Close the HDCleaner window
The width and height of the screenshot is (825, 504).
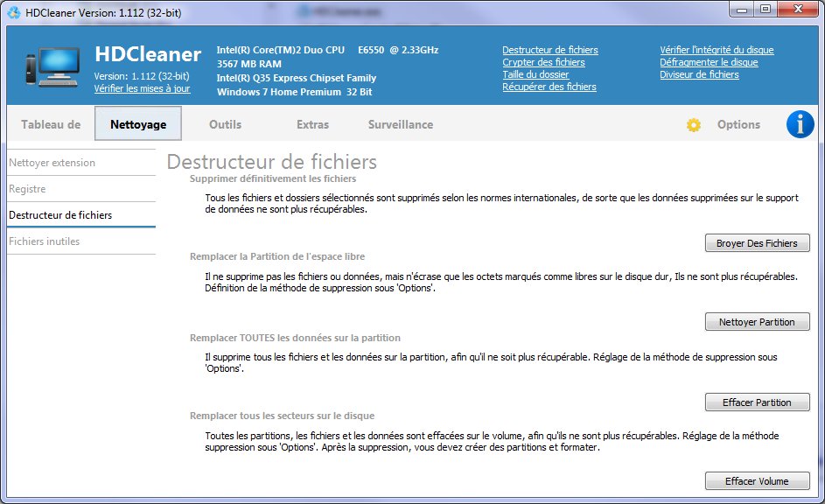tap(798, 10)
